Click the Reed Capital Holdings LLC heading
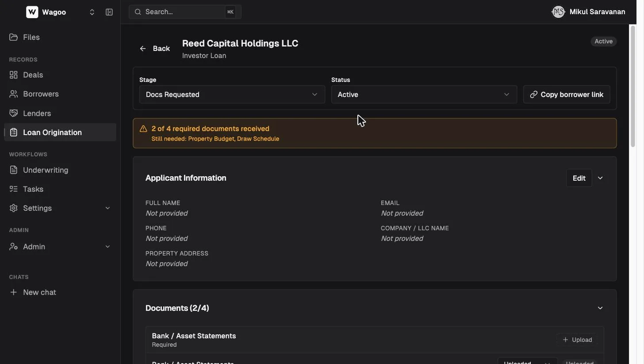Image resolution: width=644 pixels, height=364 pixels. [x=240, y=43]
